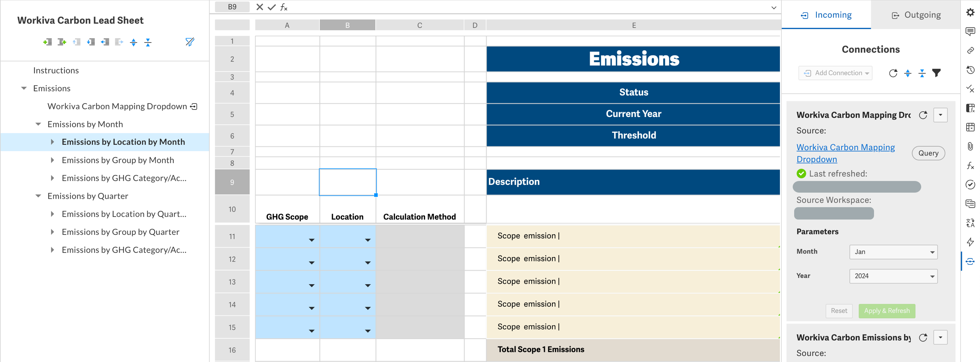Open the automation lightning bolt icon
980x362 pixels.
(971, 242)
